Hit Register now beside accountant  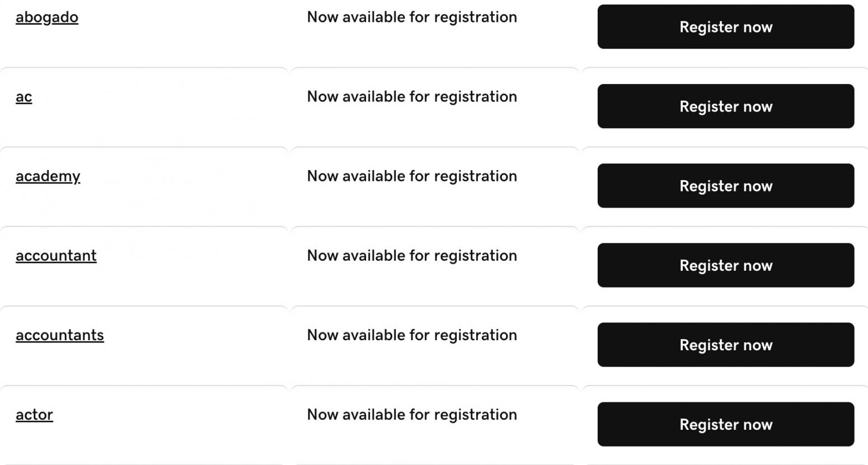click(x=725, y=265)
